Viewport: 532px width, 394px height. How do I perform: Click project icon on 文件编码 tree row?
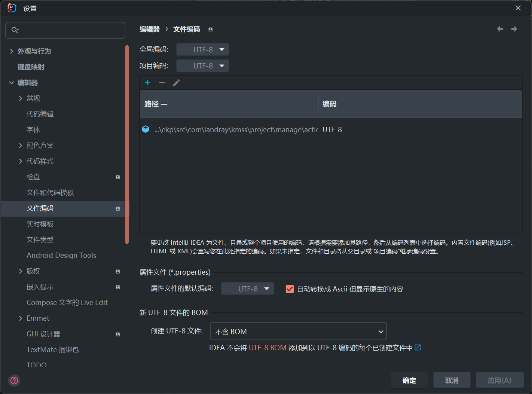tap(118, 209)
